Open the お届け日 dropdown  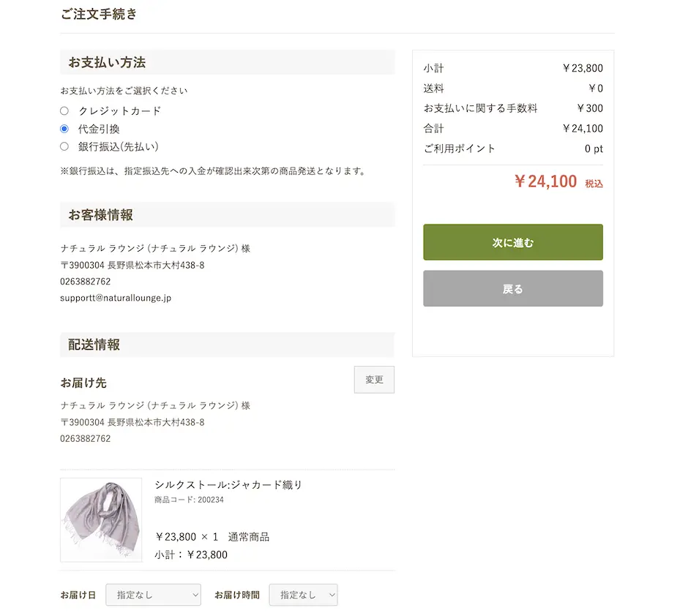pos(153,595)
